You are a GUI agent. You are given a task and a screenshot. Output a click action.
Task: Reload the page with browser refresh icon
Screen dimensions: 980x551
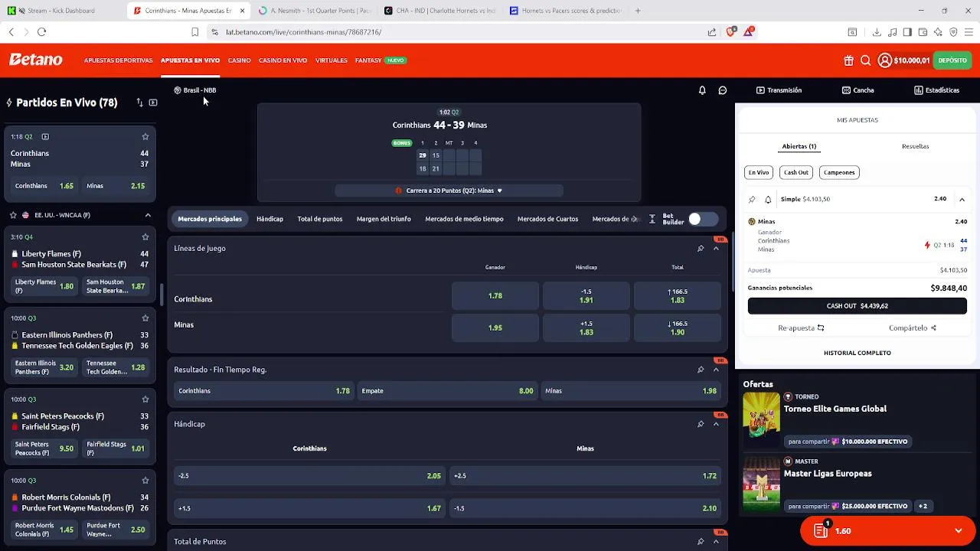[41, 32]
